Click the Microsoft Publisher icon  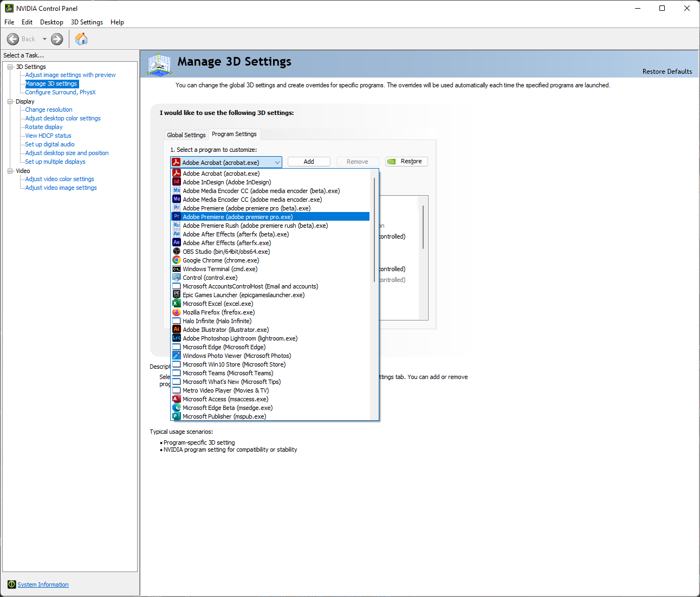[x=177, y=416]
